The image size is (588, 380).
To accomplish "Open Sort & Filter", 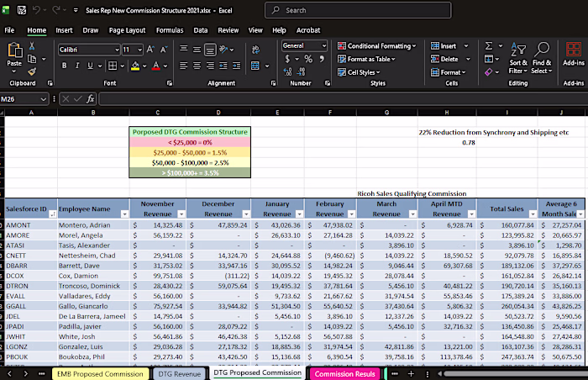I will click(518, 58).
